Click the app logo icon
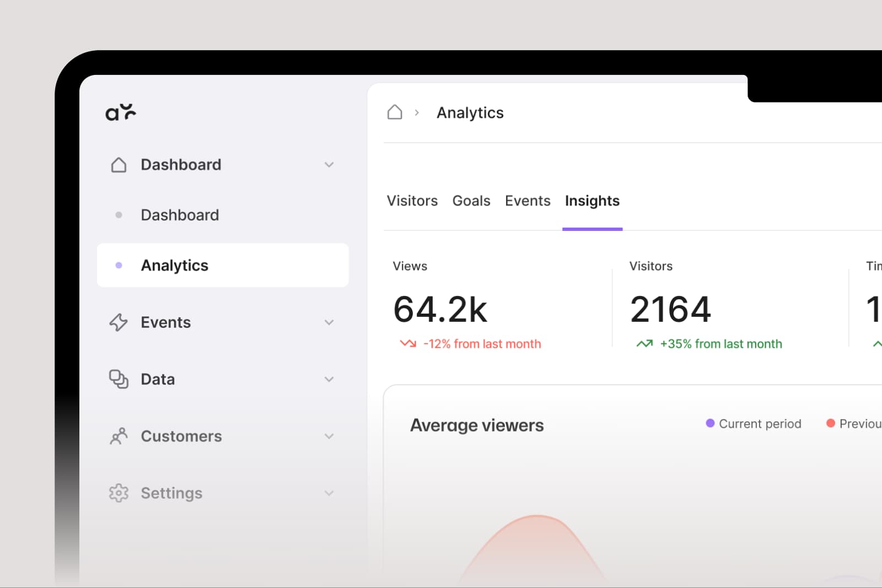The width and height of the screenshot is (882, 588). click(x=121, y=112)
